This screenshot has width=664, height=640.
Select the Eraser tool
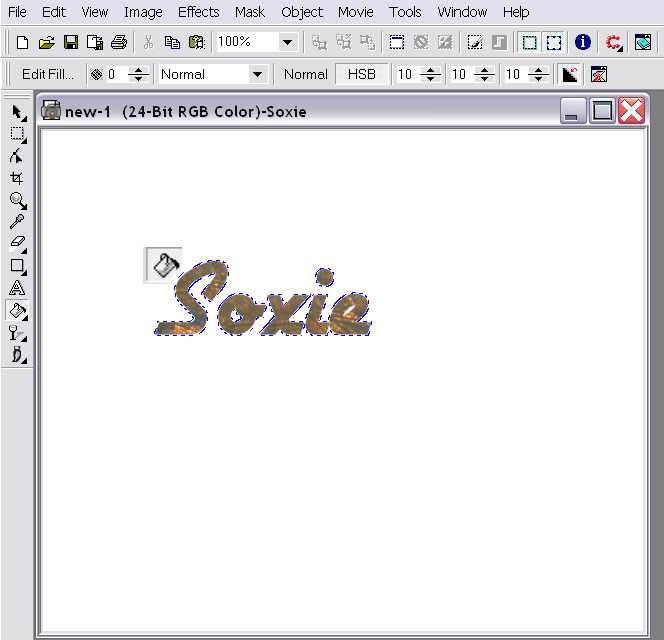17,243
